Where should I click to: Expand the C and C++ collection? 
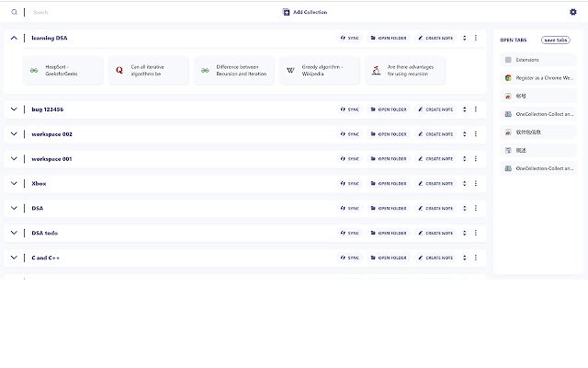[14, 258]
